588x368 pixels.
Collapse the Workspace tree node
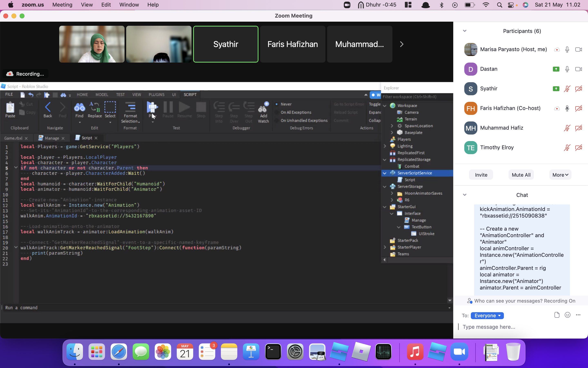pos(385,106)
